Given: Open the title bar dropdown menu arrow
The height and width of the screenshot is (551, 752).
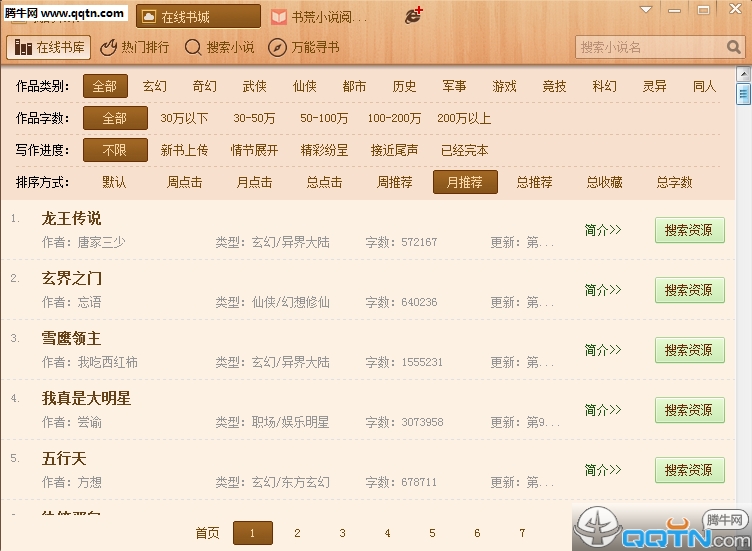Looking at the screenshot, I should (646, 10).
